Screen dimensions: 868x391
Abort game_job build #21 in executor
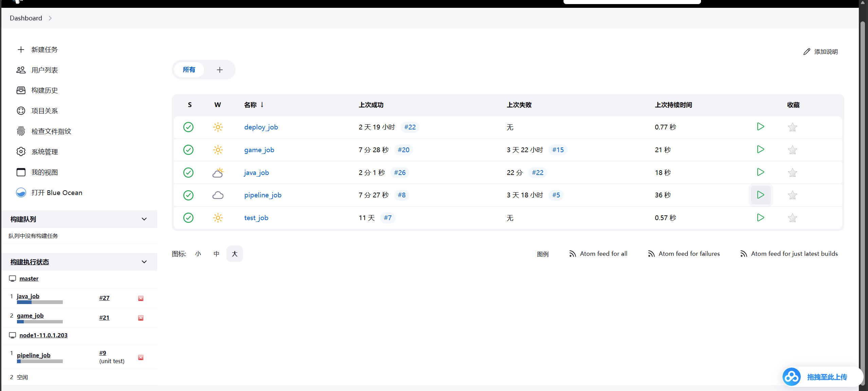click(141, 318)
